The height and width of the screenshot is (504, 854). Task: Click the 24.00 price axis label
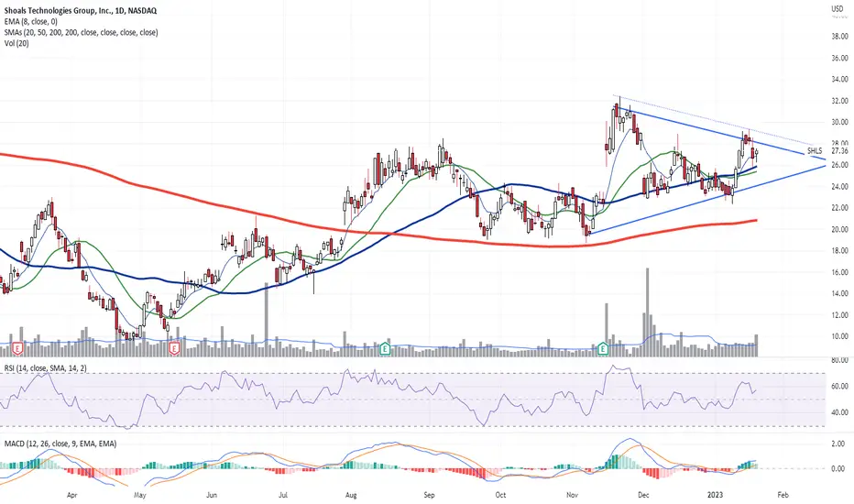click(839, 186)
